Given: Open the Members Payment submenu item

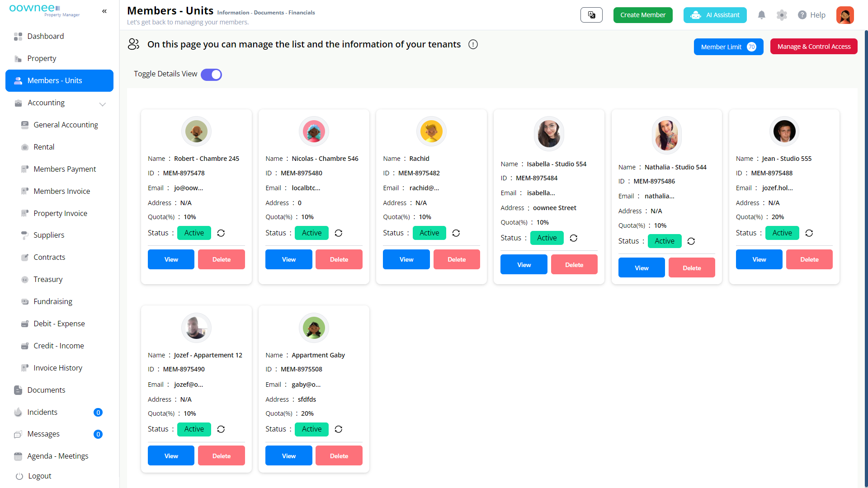Looking at the screenshot, I should point(65,169).
